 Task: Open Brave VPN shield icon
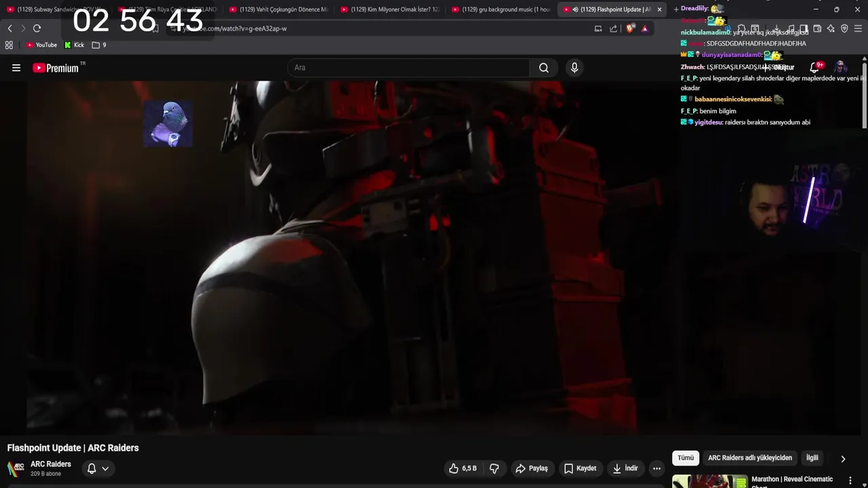point(844,28)
